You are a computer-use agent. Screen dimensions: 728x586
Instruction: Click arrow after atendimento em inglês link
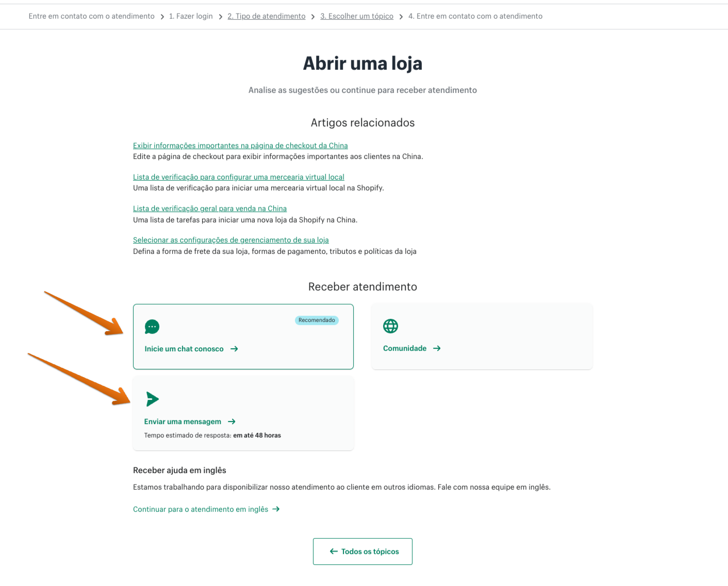(x=276, y=509)
